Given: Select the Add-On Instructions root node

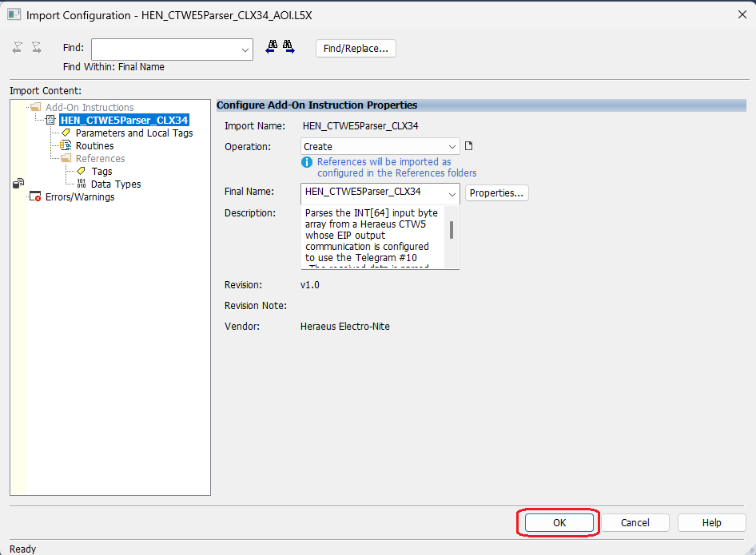Looking at the screenshot, I should point(90,108).
